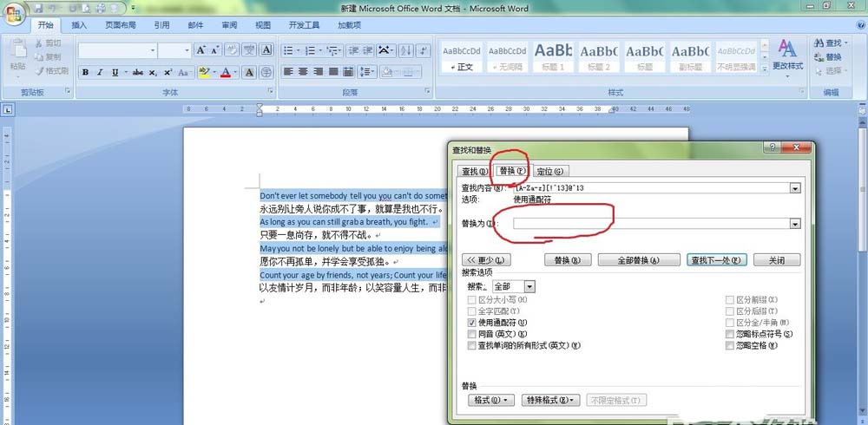The width and height of the screenshot is (868, 425).
Task: Click the Increase Indent icon
Action: (367, 51)
